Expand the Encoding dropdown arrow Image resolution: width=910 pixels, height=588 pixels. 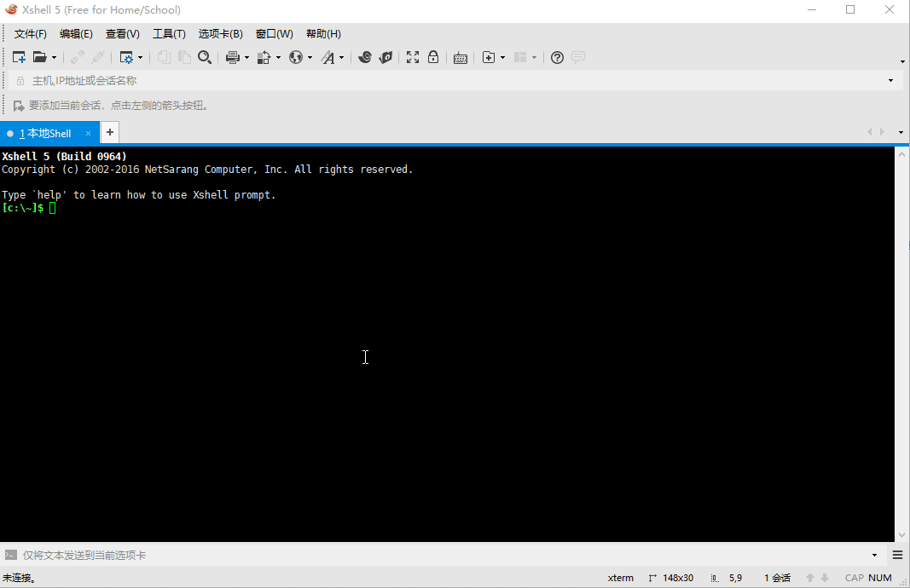(310, 57)
